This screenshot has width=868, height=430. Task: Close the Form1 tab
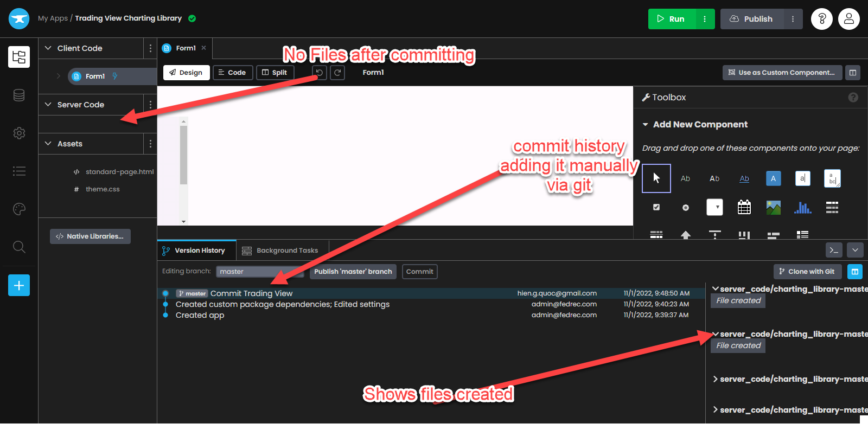pyautogui.click(x=204, y=48)
